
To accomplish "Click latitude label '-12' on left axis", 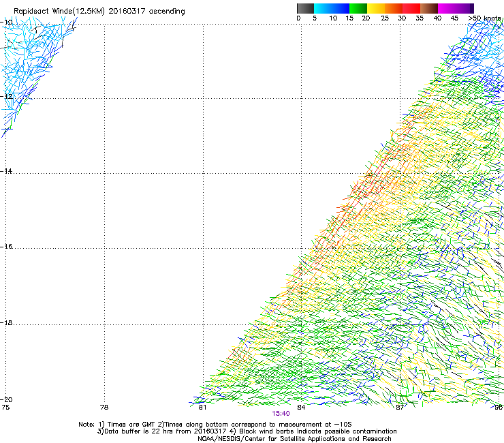I will coord(6,96).
